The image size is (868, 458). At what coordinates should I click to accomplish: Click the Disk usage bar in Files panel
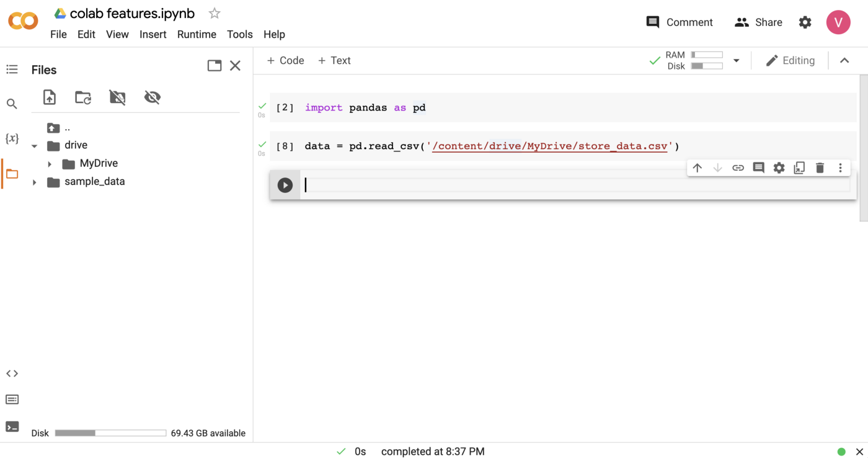(110, 433)
